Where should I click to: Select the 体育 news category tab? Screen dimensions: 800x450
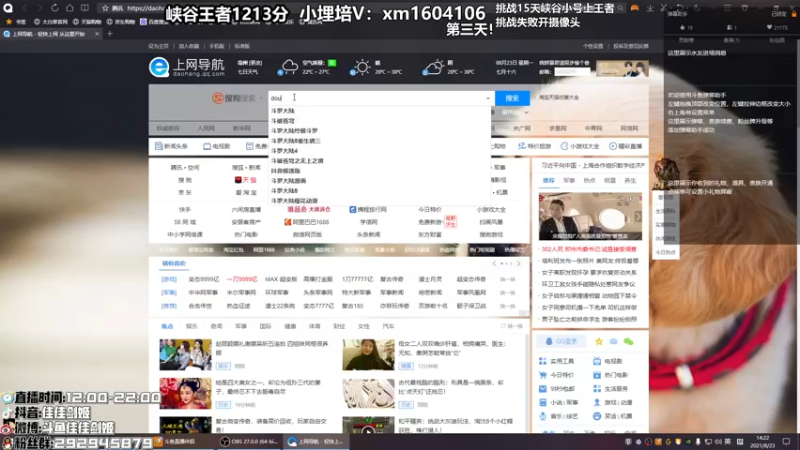click(314, 327)
